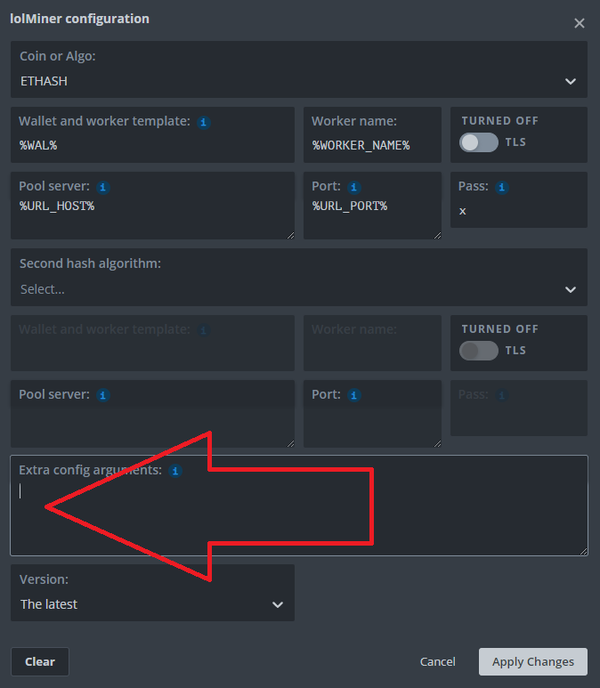Viewport: 600px width, 688px height.
Task: Click info icon beside Wallet and worker template
Action: point(203,122)
